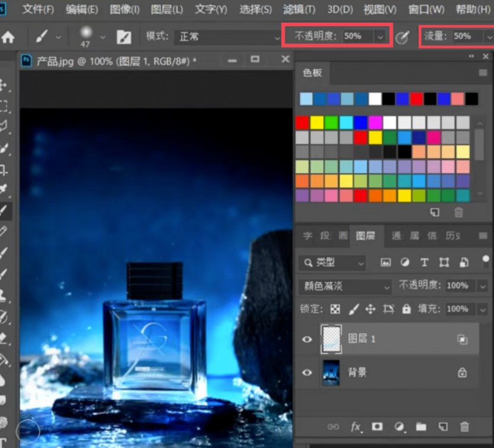This screenshot has height=448, width=494.
Task: Select the Lasso tool
Action: (4, 127)
